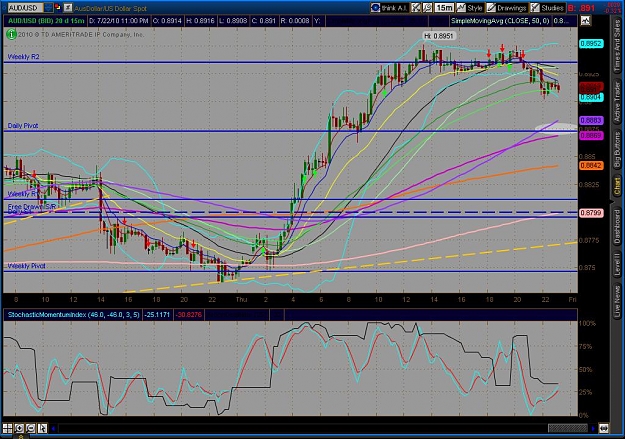Viewport: 625px width, 439px height.
Task: Click the magenta 0.8869 price bubble
Action: coord(591,136)
